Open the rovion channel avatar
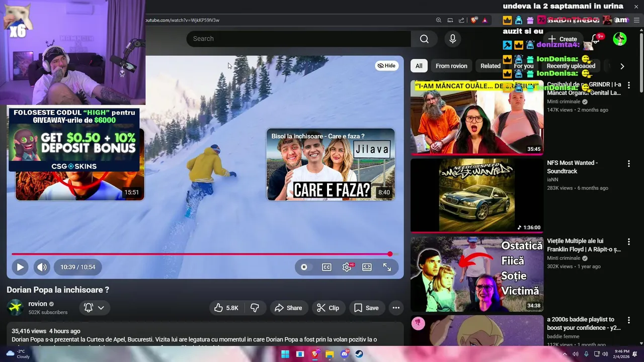The width and height of the screenshot is (644, 362). [x=16, y=307]
